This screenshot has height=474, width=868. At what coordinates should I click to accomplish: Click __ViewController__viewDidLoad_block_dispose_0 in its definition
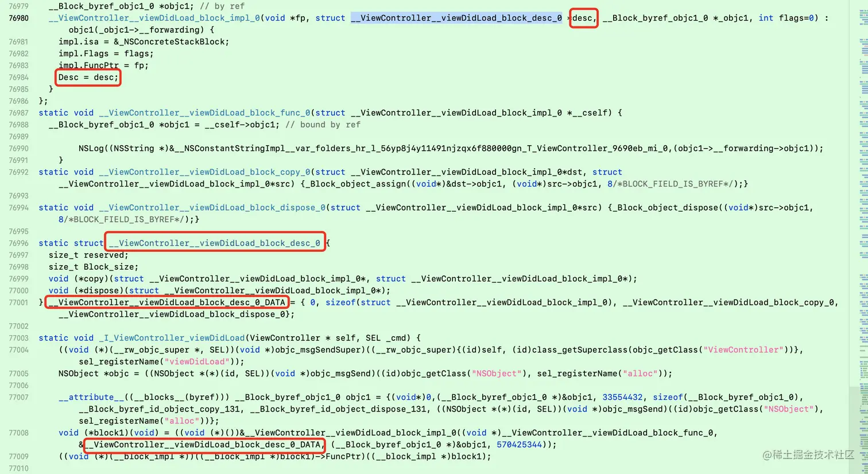211,208
